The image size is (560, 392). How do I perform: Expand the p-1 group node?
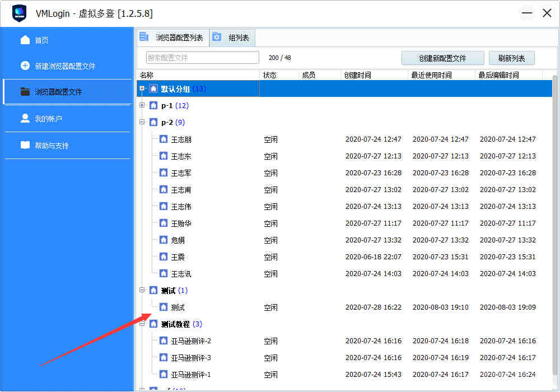142,105
